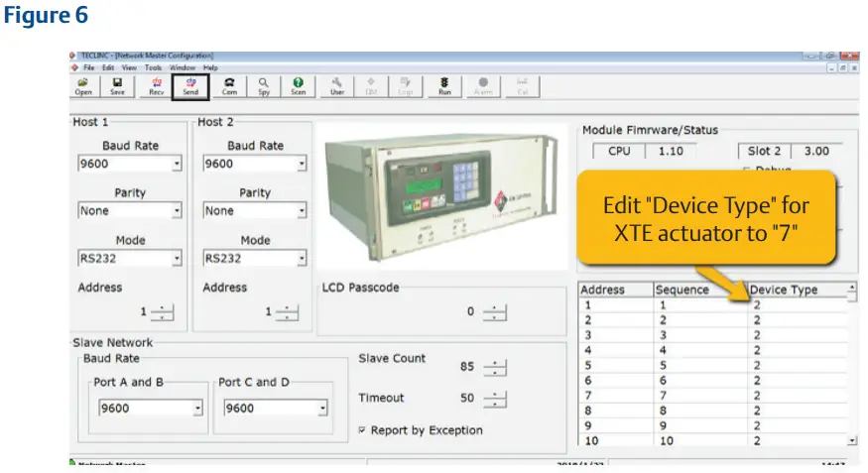Image resolution: width=868 pixels, height=473 pixels.
Task: Open the Host 2 Mode dropdown
Action: [x=302, y=259]
